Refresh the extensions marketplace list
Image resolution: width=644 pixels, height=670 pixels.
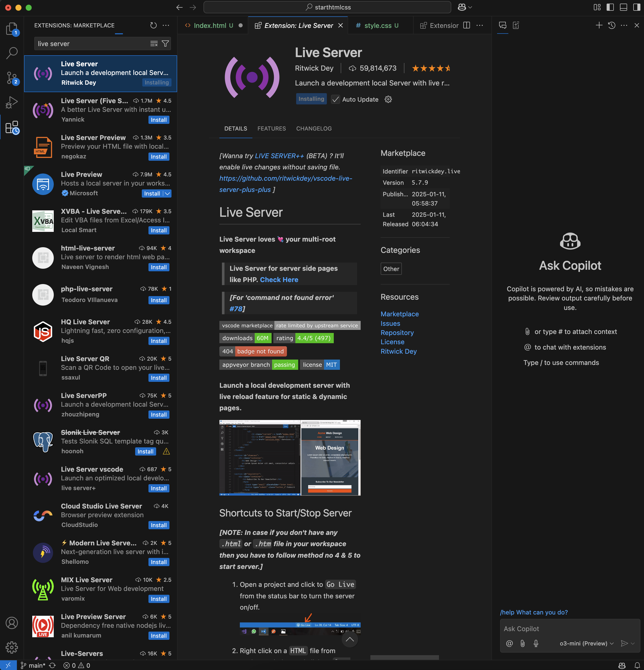[153, 25]
